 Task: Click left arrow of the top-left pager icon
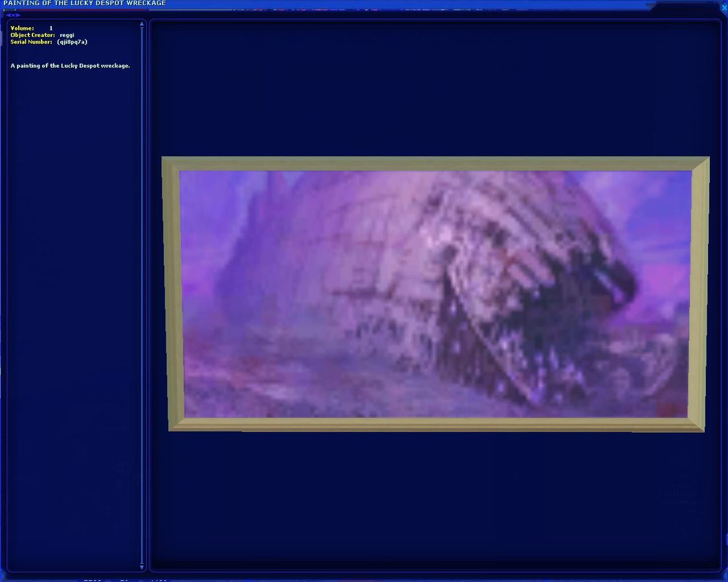point(8,15)
